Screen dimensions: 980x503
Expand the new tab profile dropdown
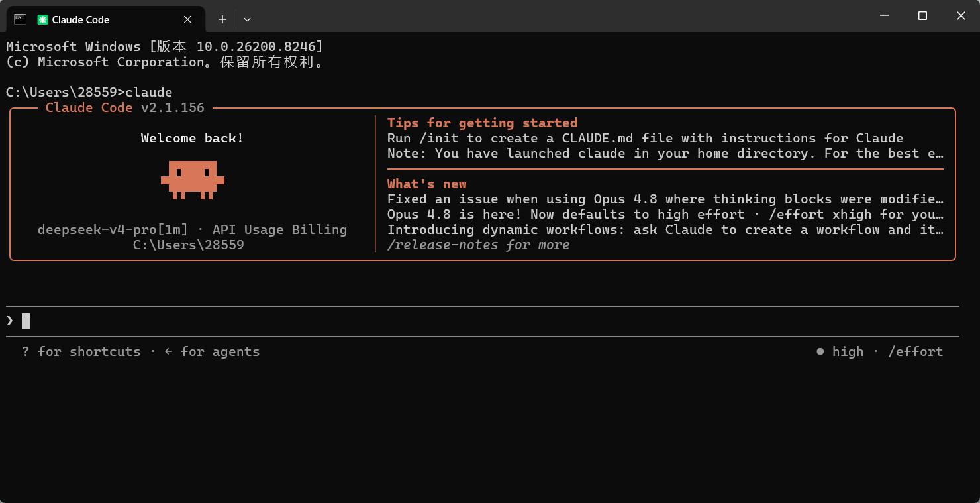[x=247, y=20]
